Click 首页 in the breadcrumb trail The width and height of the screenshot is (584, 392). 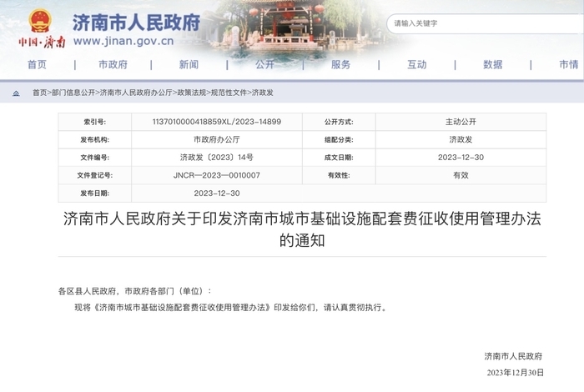39,93
